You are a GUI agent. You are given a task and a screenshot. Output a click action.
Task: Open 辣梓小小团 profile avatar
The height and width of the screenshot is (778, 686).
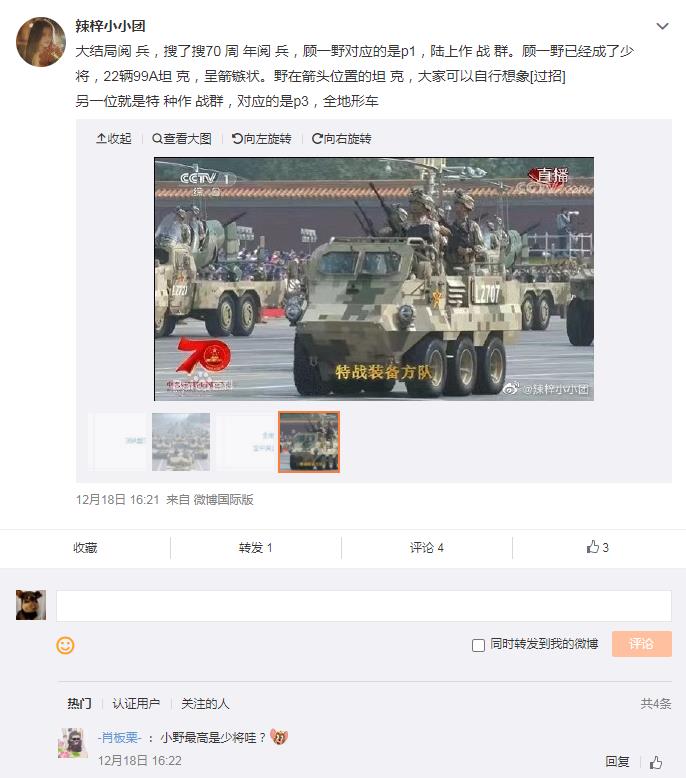click(x=41, y=42)
